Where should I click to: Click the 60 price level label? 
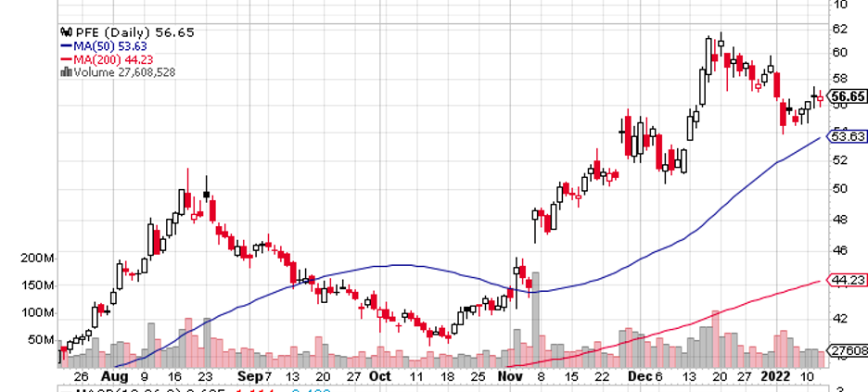click(840, 53)
